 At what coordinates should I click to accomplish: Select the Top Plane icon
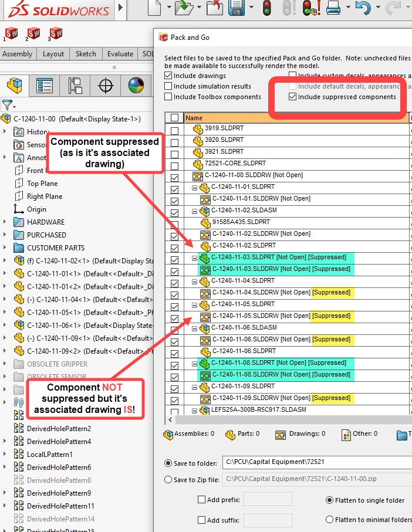19,183
